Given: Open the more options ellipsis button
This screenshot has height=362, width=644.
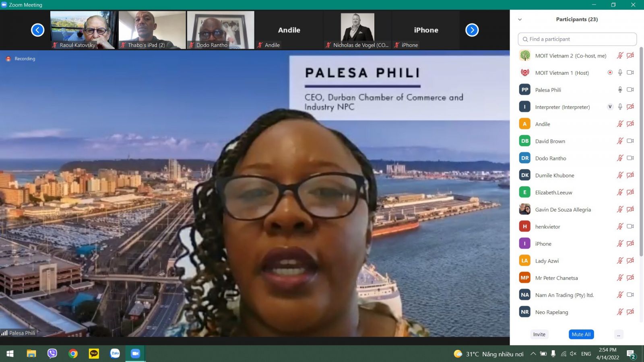Looking at the screenshot, I should pyautogui.click(x=619, y=335).
